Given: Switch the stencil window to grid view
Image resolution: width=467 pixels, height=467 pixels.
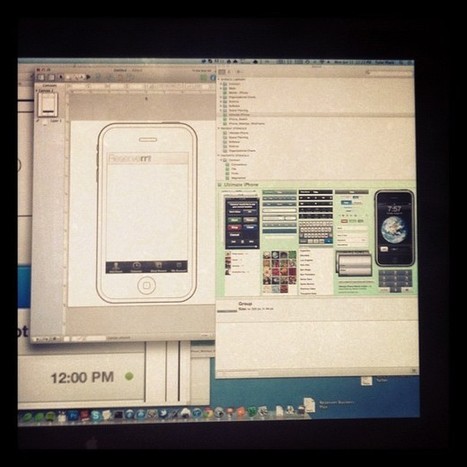Looking at the screenshot, I should pyautogui.click(x=222, y=72).
